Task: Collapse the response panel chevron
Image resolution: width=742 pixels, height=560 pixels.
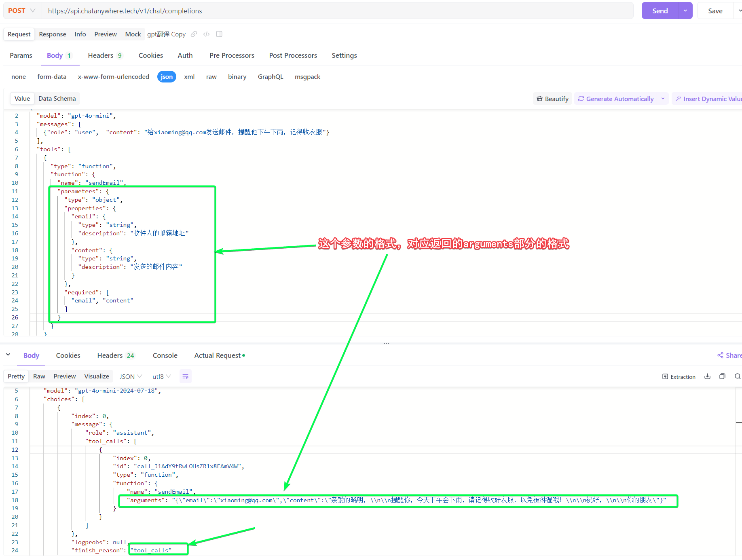Action: (x=8, y=355)
